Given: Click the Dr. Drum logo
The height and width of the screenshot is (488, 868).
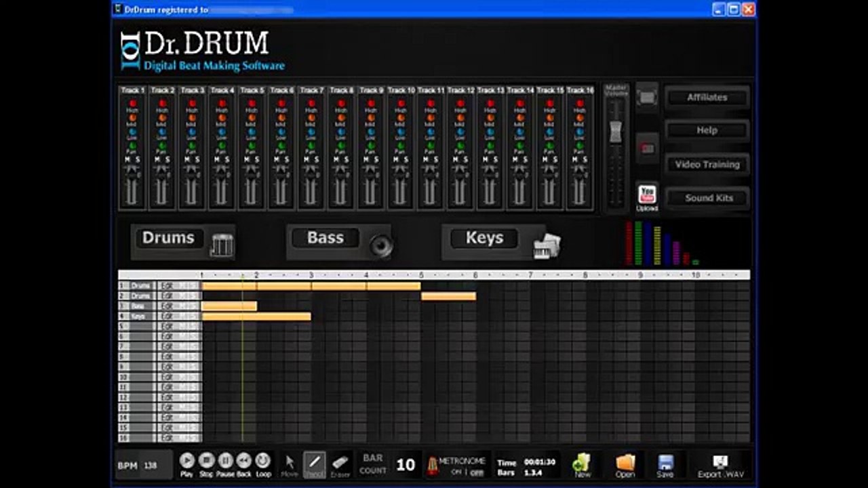Looking at the screenshot, I should click(203, 51).
